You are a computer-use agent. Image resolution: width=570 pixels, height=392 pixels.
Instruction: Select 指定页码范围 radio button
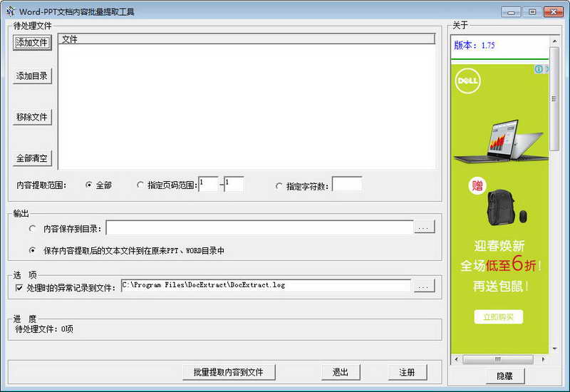(140, 185)
